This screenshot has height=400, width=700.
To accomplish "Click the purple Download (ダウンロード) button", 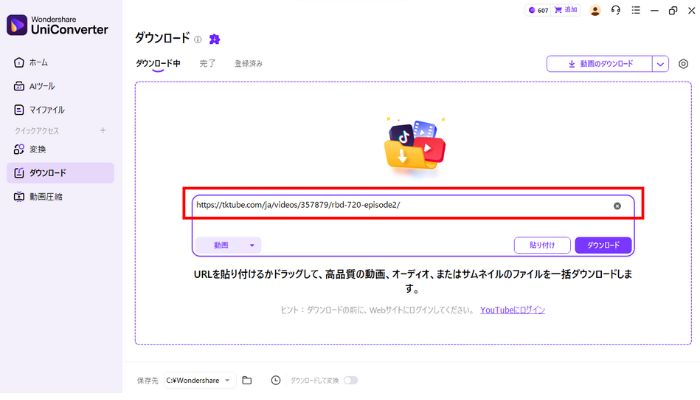I will click(603, 245).
